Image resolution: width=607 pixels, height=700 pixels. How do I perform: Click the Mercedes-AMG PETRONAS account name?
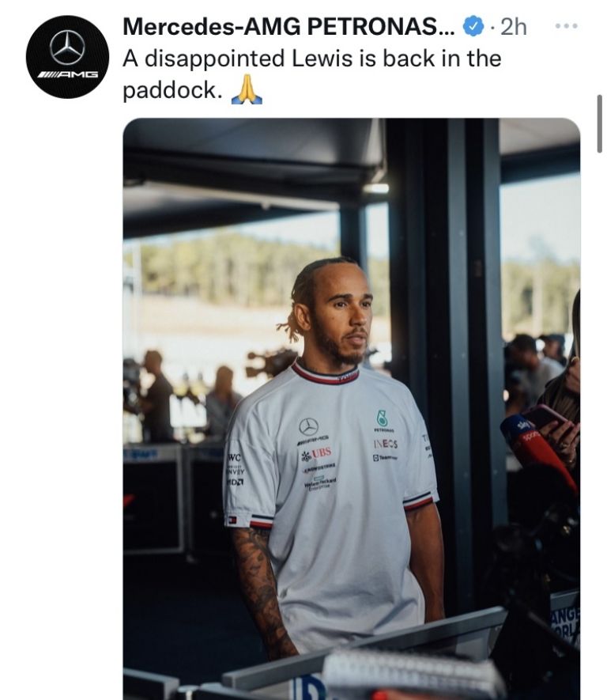[x=288, y=27]
